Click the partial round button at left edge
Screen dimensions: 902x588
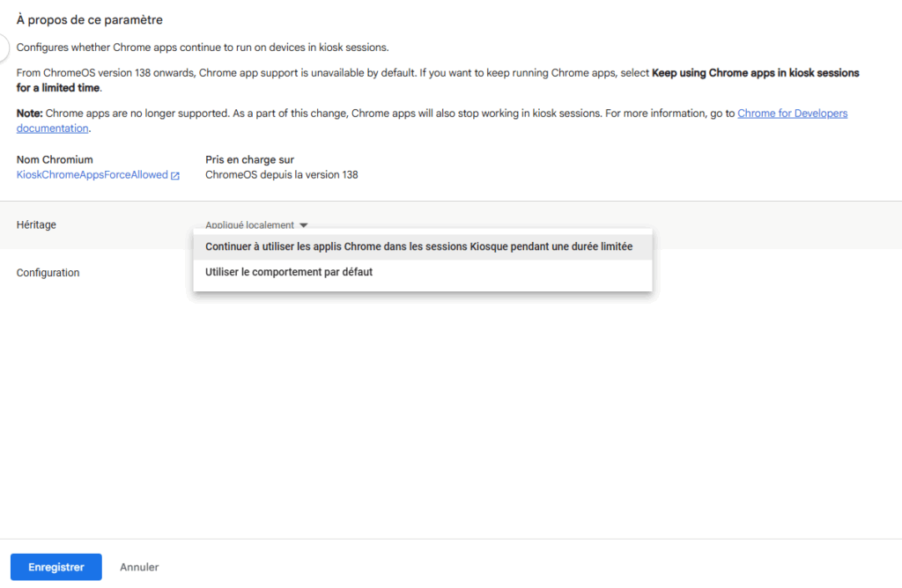pyautogui.click(x=4, y=46)
